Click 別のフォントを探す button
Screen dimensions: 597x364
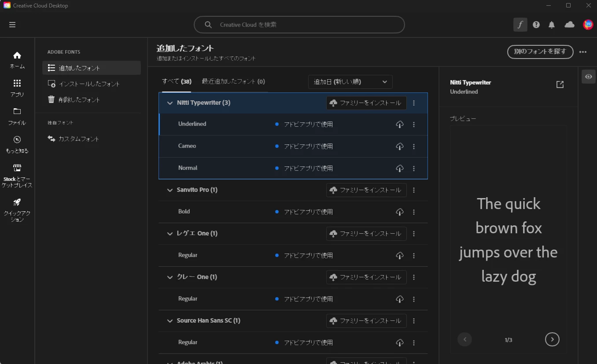(540, 51)
